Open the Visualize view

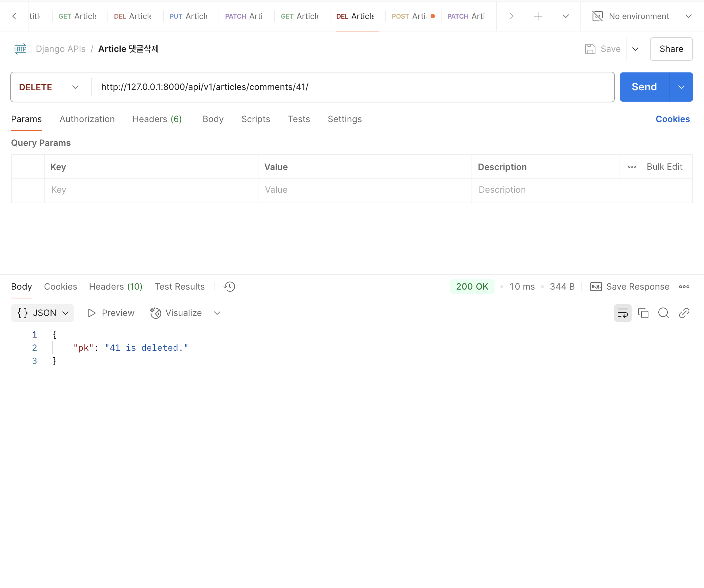[176, 313]
